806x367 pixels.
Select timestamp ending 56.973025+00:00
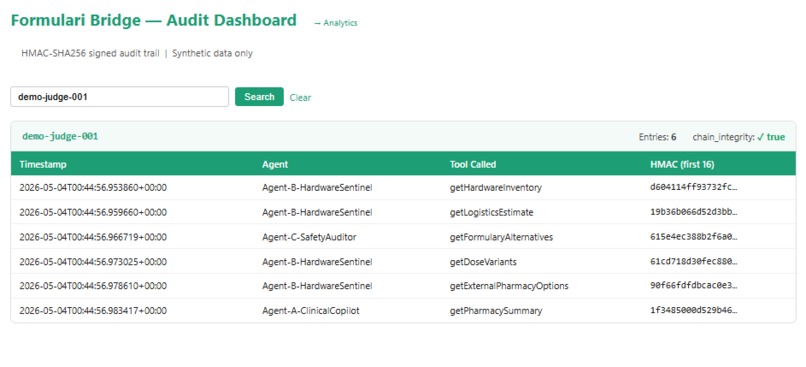pos(93,262)
